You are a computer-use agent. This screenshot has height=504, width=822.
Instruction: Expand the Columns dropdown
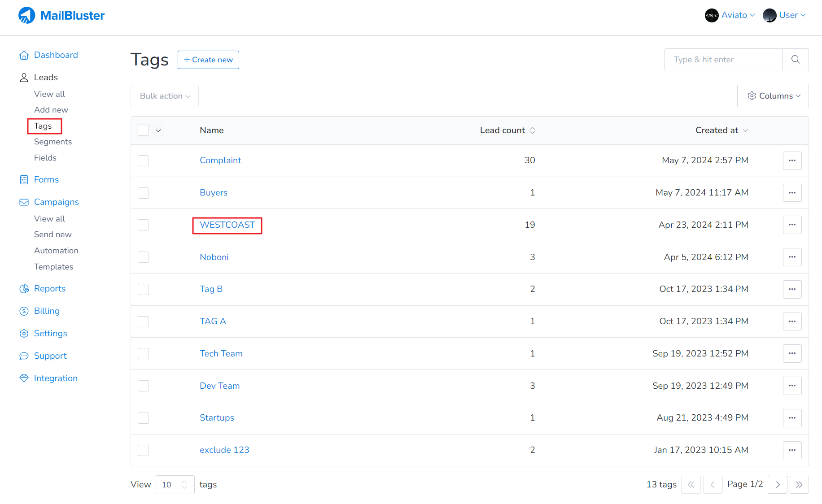coord(773,96)
